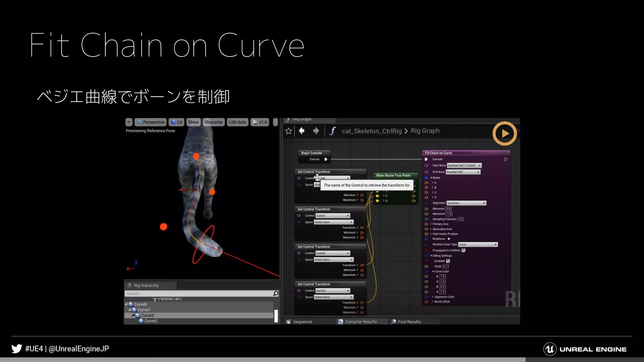Expand the Secondary Axis pin
The image size is (644, 362).
[431, 229]
